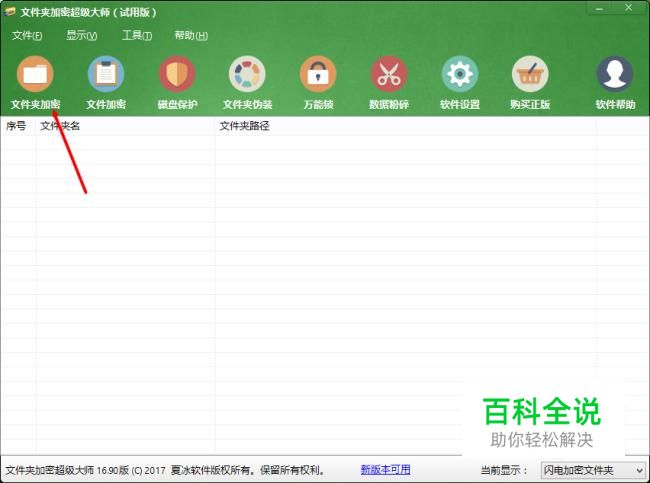Viewport: 650px width, 483px height.
Task: Select the 文件加密 file encryption icon
Action: coord(106,74)
